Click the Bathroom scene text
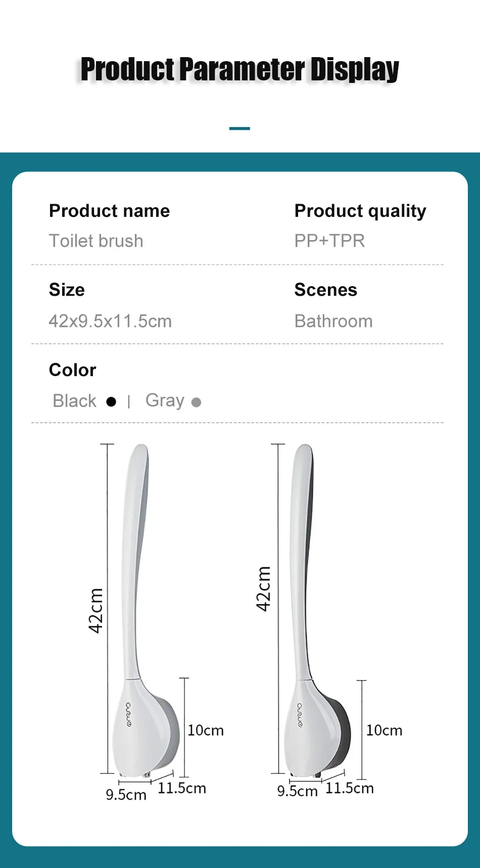This screenshot has height=868, width=480. tap(333, 321)
